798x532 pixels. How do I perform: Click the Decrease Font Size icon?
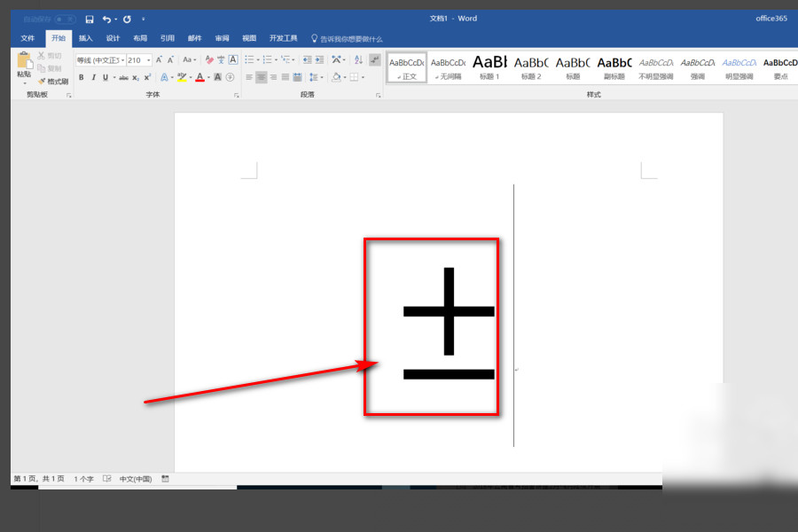click(x=170, y=60)
